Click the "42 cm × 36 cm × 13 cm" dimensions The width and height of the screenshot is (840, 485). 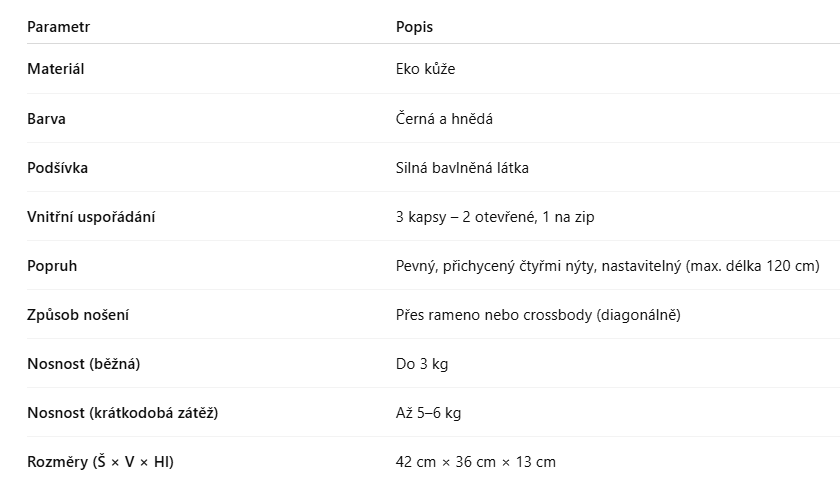click(475, 461)
